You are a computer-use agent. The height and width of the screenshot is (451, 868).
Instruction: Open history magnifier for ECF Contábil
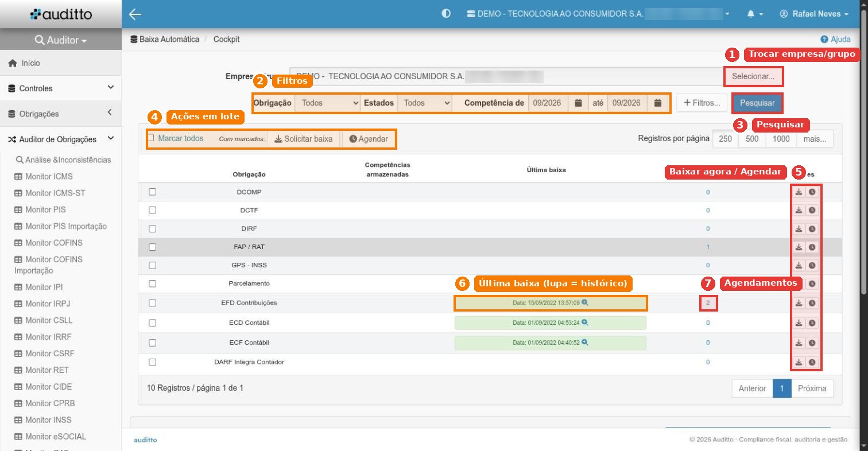coord(585,343)
